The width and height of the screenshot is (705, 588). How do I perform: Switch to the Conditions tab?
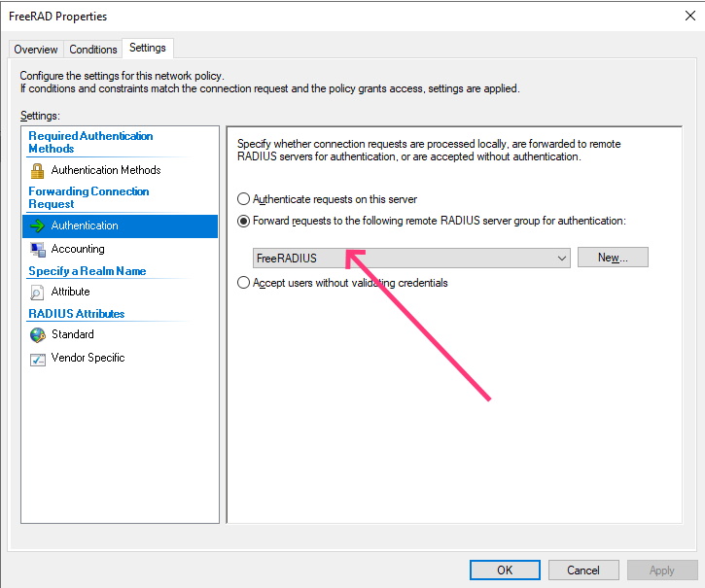(93, 50)
